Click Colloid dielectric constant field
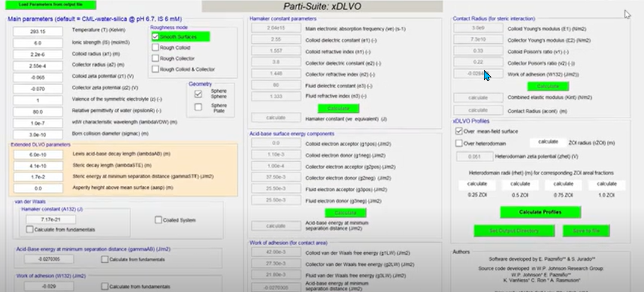This screenshot has height=292, width=644. tap(276, 40)
